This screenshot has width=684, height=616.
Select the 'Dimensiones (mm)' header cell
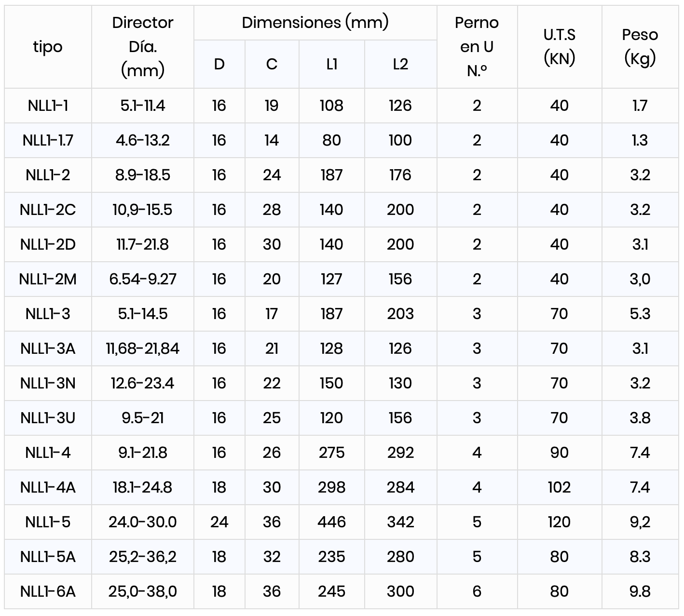tap(315, 23)
